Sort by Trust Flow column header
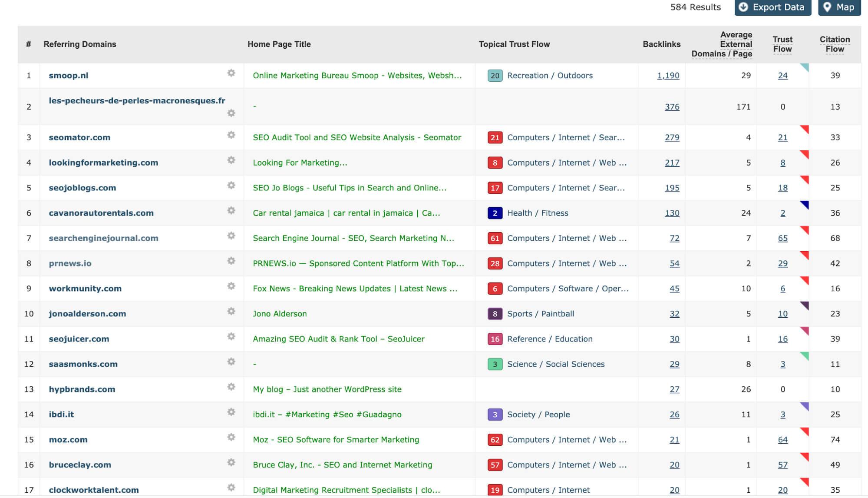 [782, 44]
